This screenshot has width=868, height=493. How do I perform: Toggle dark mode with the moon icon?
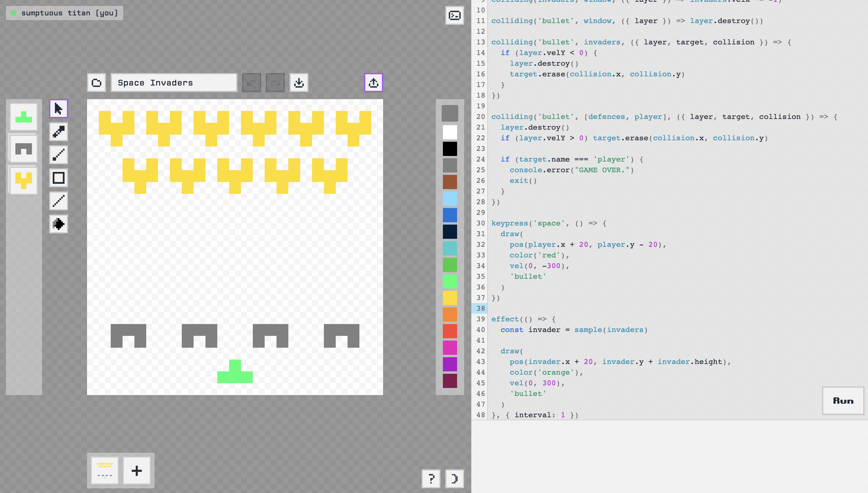[454, 479]
